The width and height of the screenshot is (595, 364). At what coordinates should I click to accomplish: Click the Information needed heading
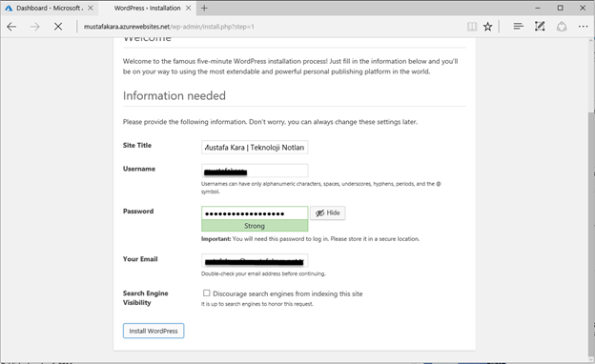pos(174,95)
